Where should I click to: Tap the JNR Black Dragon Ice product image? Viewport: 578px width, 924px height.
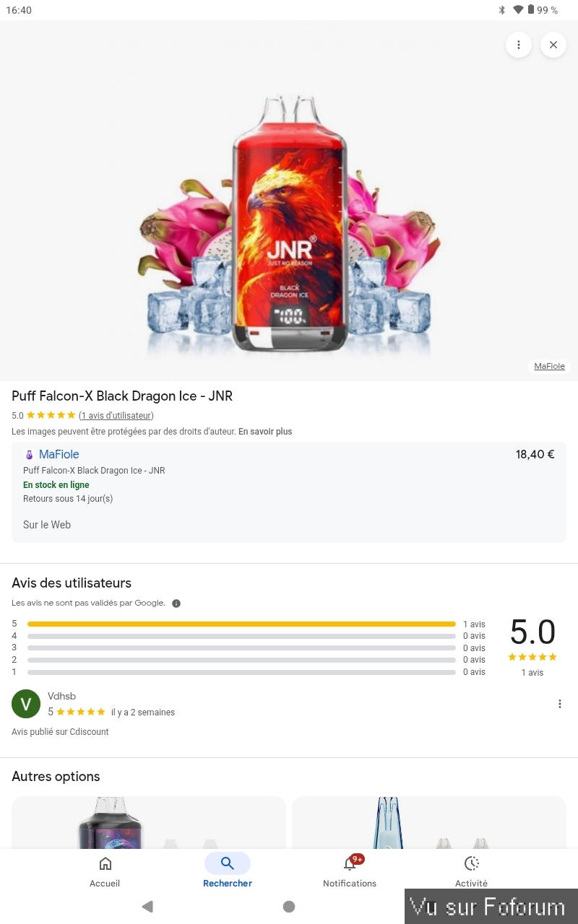coord(289,224)
